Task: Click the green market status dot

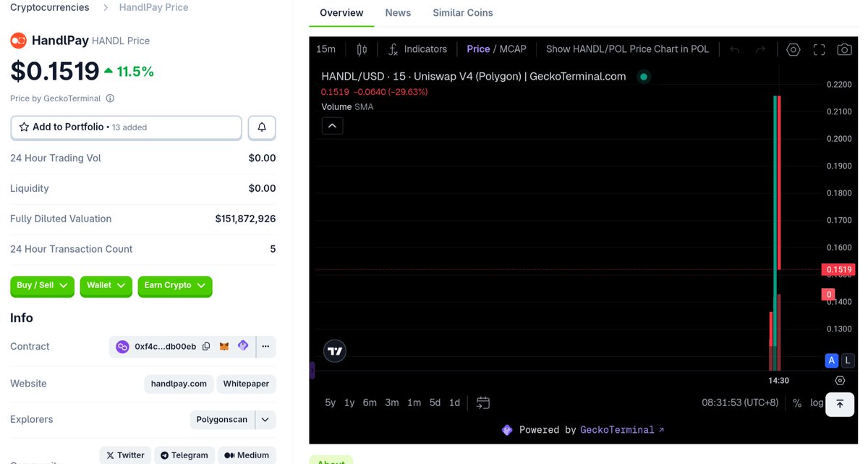Action: 643,77
